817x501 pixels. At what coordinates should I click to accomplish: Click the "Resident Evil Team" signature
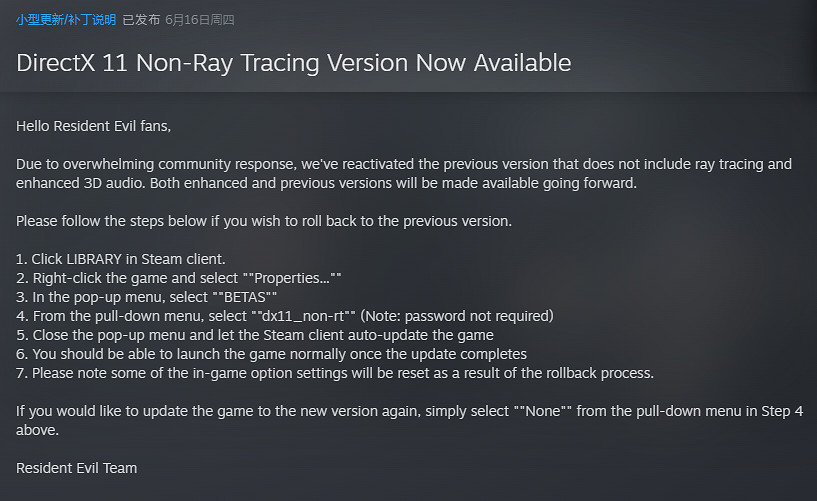coord(77,468)
